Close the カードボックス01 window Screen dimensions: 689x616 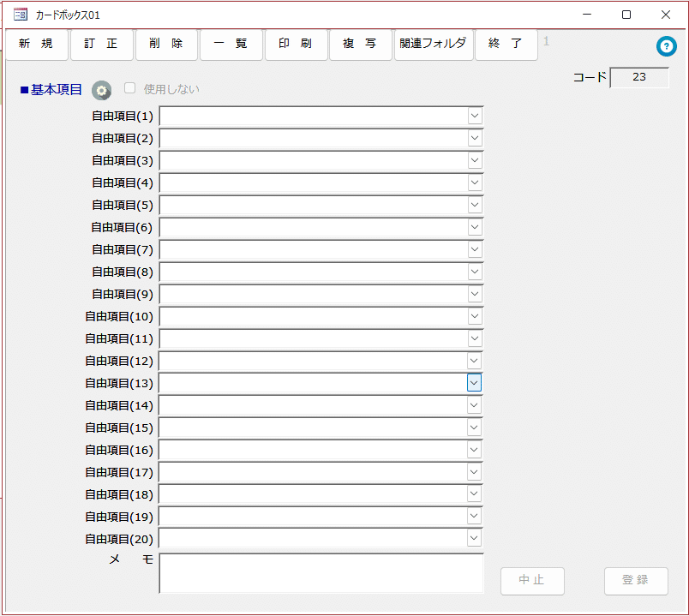(665, 15)
